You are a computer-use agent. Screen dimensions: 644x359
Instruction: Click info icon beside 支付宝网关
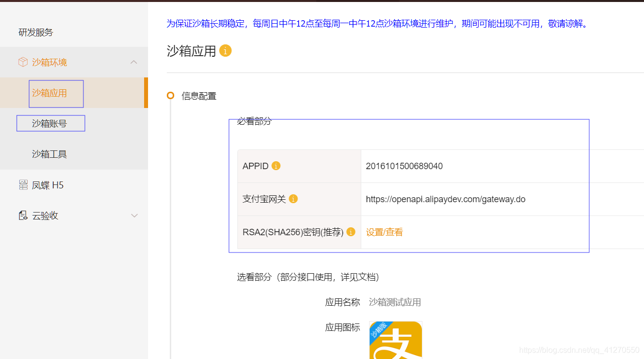coord(293,199)
